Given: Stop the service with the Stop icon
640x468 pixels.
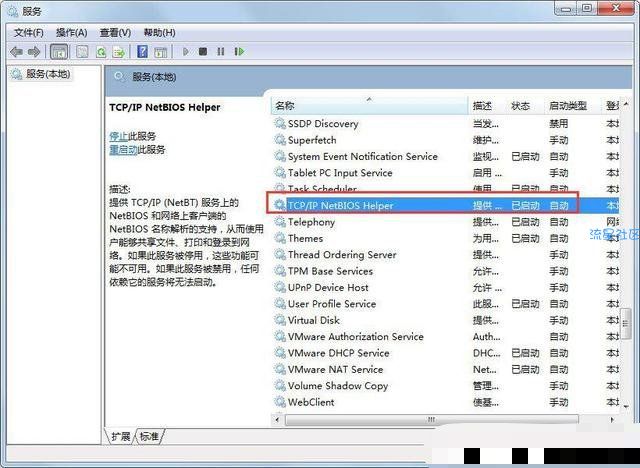Looking at the screenshot, I should click(203, 52).
